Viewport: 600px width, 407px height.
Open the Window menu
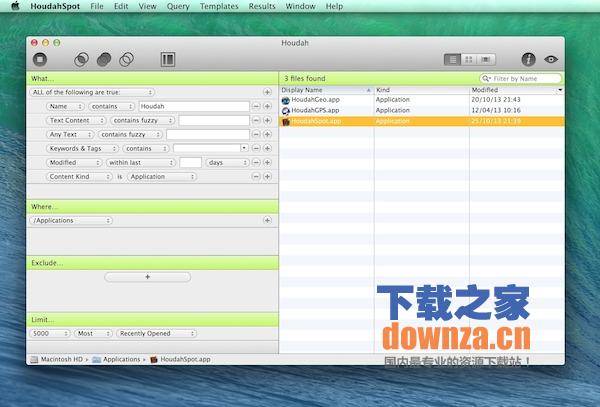[x=300, y=6]
